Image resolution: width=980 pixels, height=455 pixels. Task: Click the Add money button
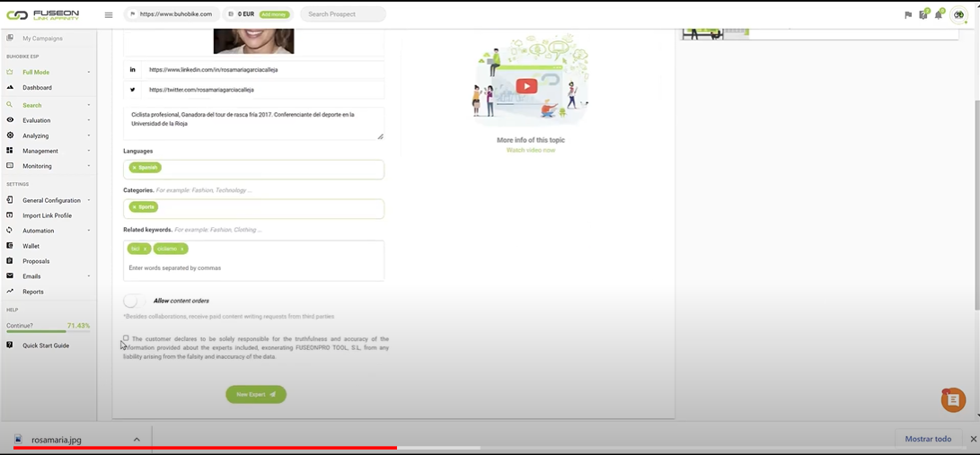coord(274,14)
